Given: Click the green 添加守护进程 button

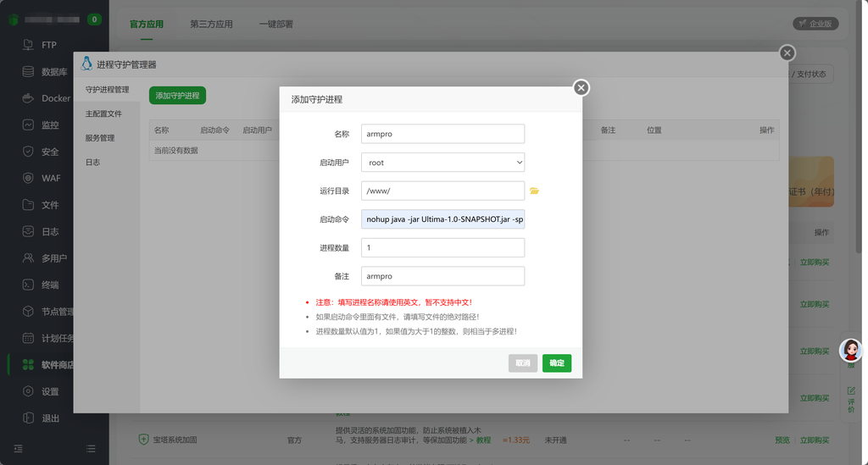Looking at the screenshot, I should click(x=177, y=96).
